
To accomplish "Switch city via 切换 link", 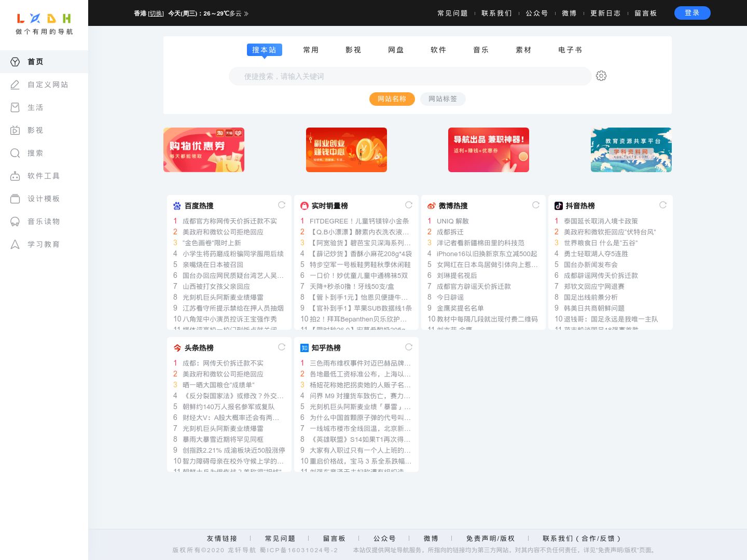I will pyautogui.click(x=156, y=13).
